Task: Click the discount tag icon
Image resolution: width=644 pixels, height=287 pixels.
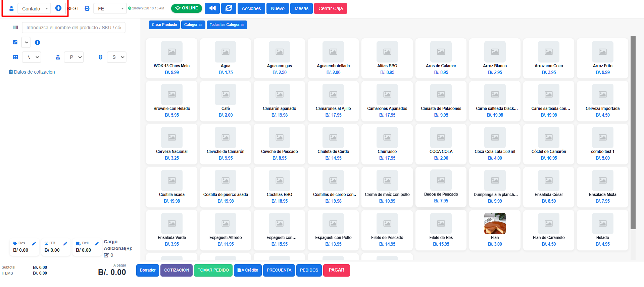Action: tap(15, 243)
